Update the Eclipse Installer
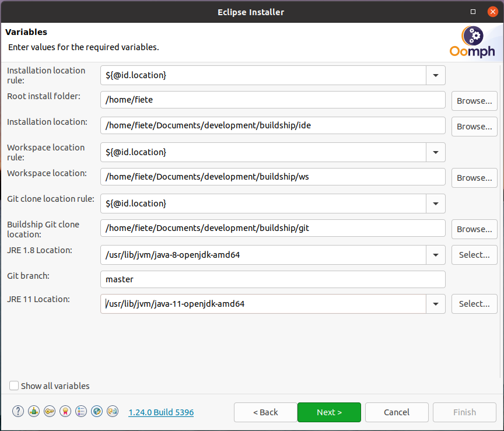Viewport: 504px width, 431px height. point(112,411)
